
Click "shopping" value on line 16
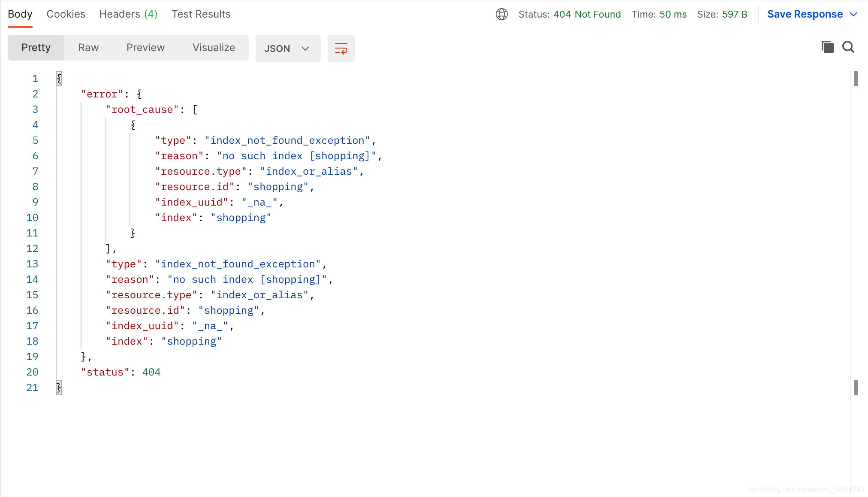[x=229, y=310]
